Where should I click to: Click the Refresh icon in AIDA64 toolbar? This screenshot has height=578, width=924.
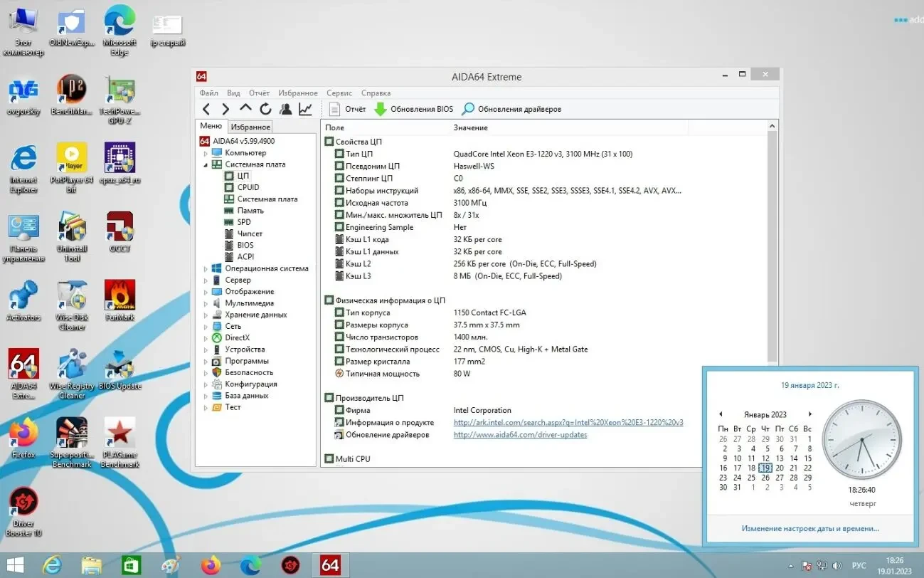(x=265, y=109)
